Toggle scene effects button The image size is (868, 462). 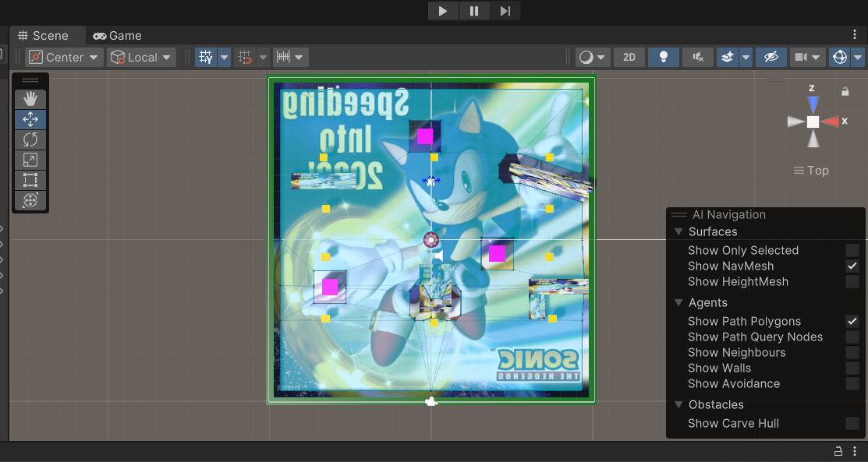(x=728, y=57)
